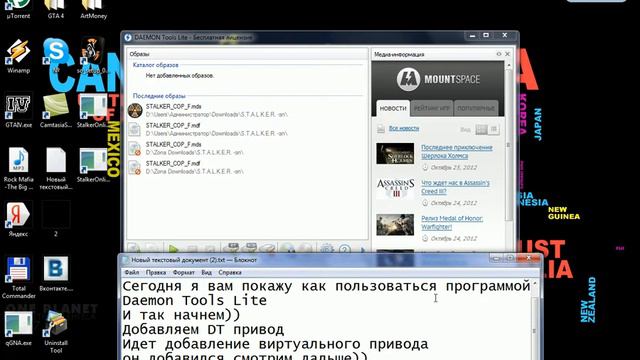
Task: Click the Последние образы heading
Action: point(159,96)
